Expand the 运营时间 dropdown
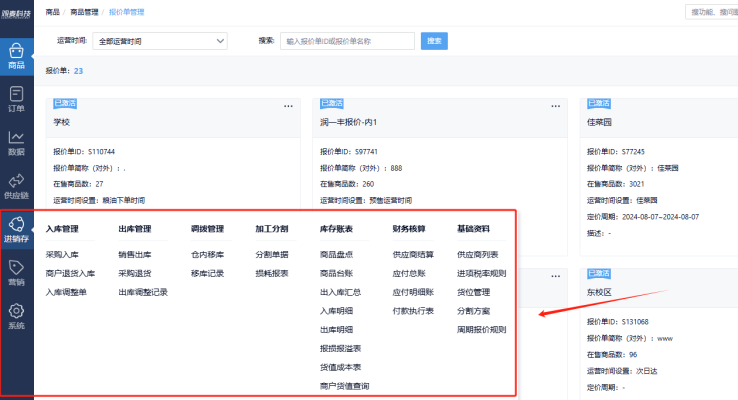 point(160,41)
